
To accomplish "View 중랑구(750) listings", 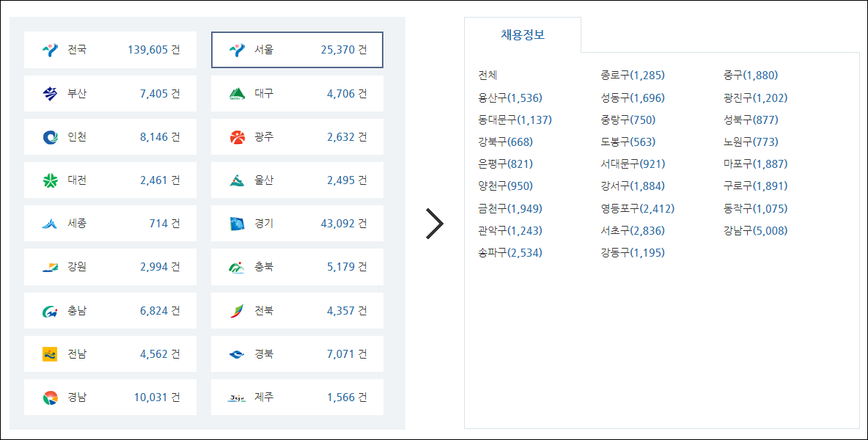I will 628,120.
